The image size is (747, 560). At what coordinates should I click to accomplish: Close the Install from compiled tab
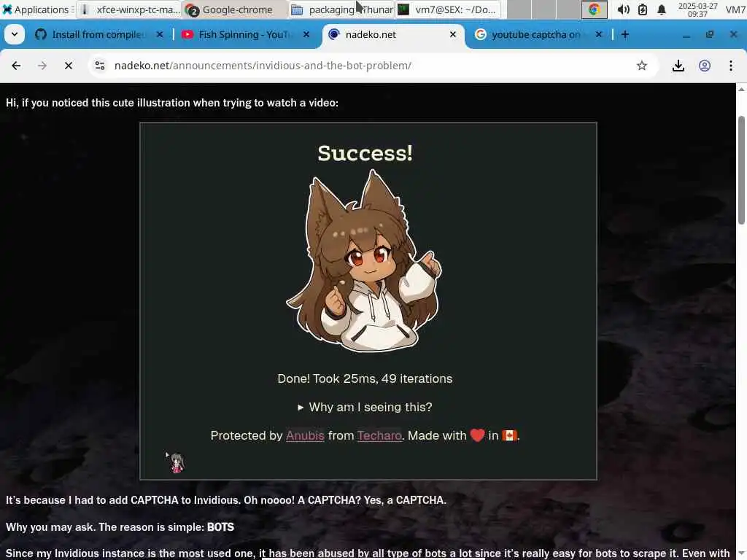160,34
